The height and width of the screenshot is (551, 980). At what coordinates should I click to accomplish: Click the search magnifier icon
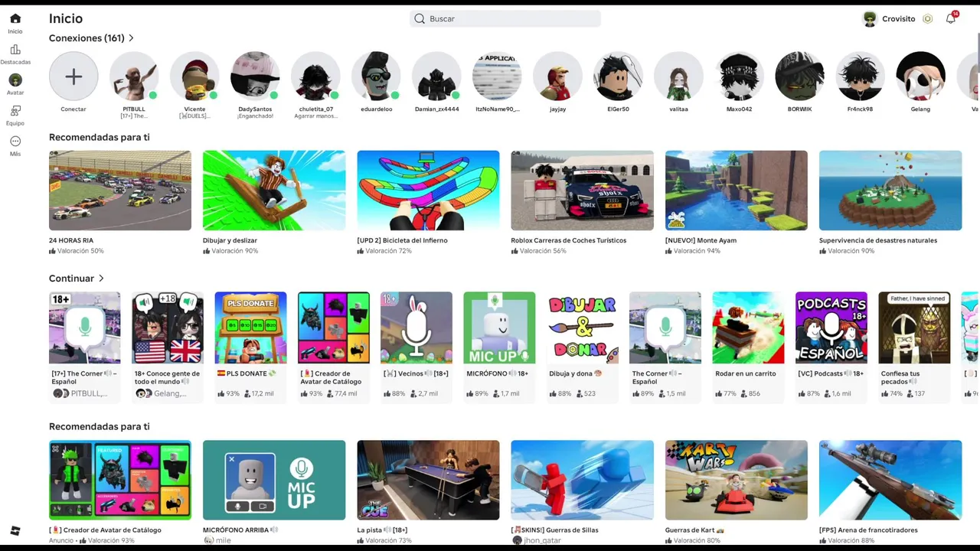tap(420, 19)
